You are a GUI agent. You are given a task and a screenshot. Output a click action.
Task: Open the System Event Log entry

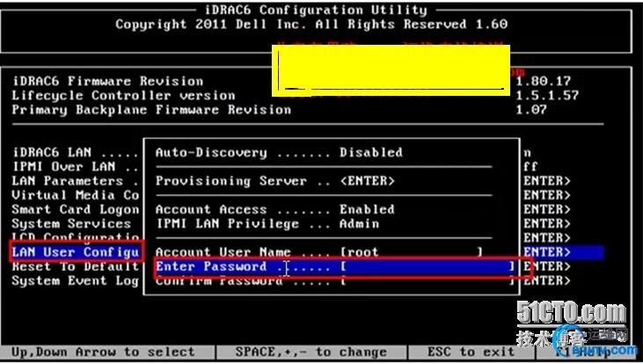tap(75, 280)
